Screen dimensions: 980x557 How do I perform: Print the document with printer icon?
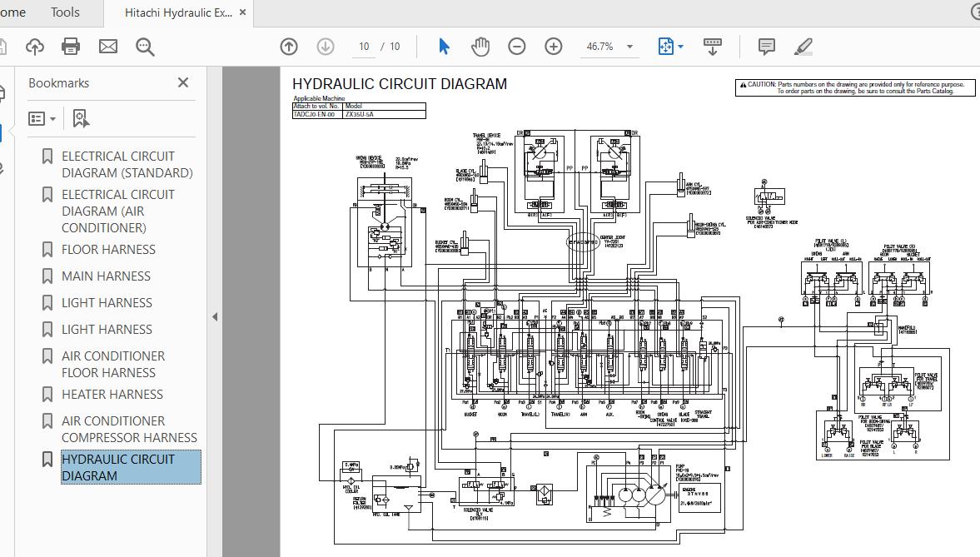[71, 47]
